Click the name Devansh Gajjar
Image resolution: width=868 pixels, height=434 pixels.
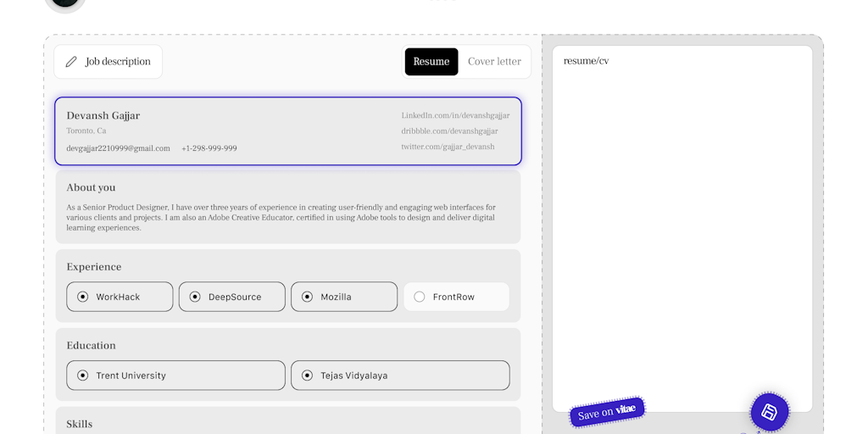click(103, 115)
